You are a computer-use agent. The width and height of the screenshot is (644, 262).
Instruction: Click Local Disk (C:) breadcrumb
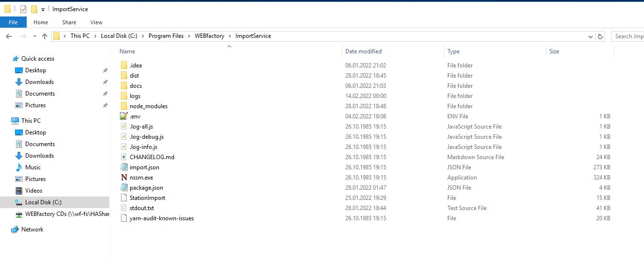[119, 36]
